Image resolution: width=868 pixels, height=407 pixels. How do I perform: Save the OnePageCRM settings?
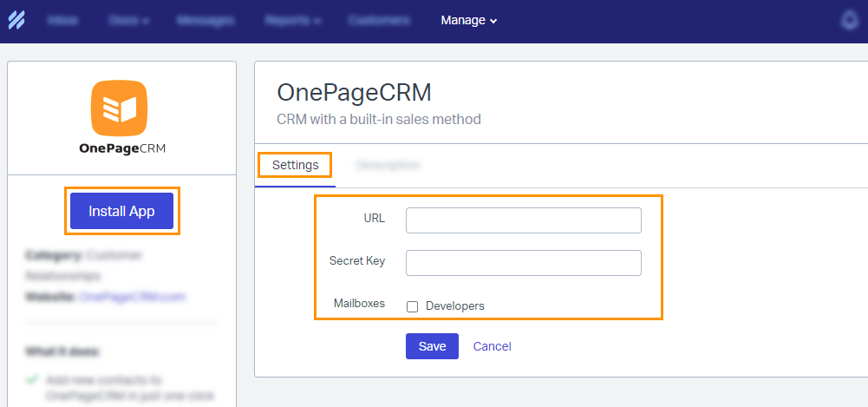[432, 346]
